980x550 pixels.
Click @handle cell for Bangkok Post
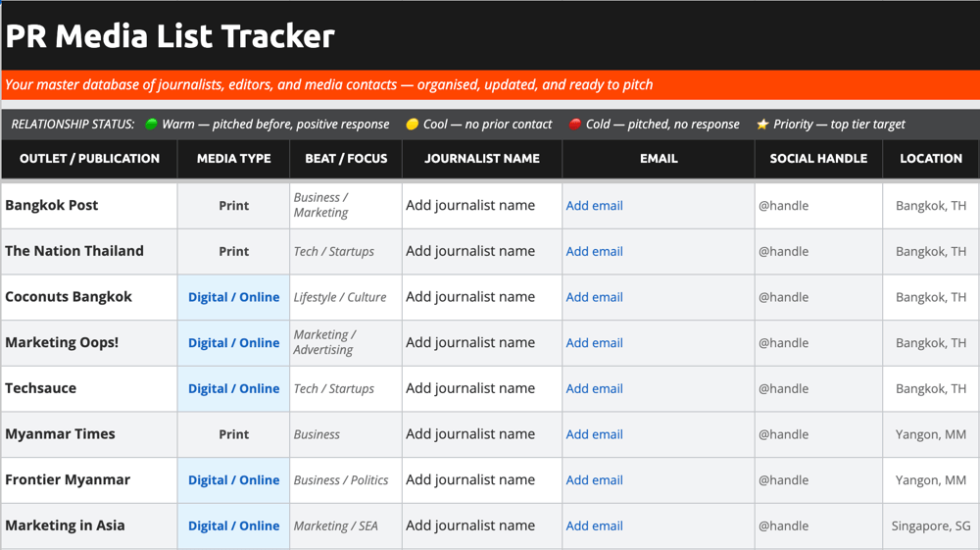[x=818, y=206]
